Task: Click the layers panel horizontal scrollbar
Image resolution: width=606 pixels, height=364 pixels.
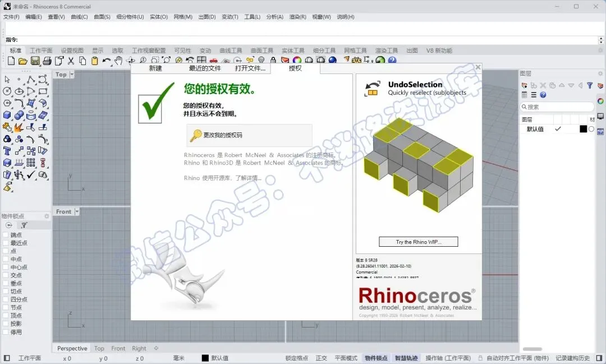Action: tap(532, 349)
